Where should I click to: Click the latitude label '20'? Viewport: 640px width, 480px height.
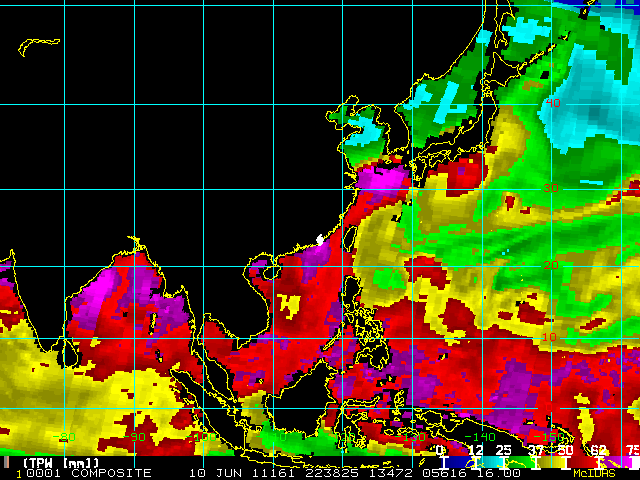(551, 265)
